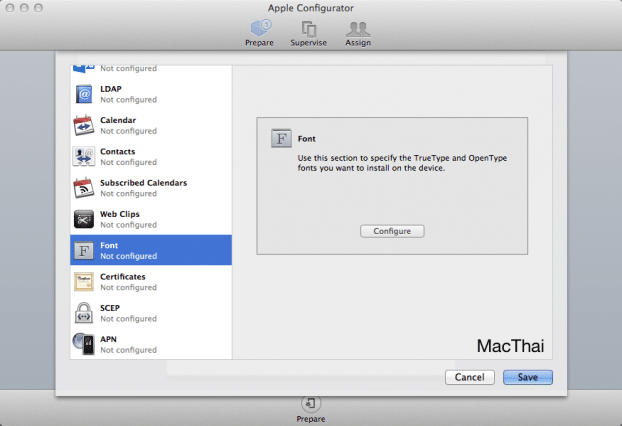
Task: Click the Font icon in details panel
Action: click(281, 138)
